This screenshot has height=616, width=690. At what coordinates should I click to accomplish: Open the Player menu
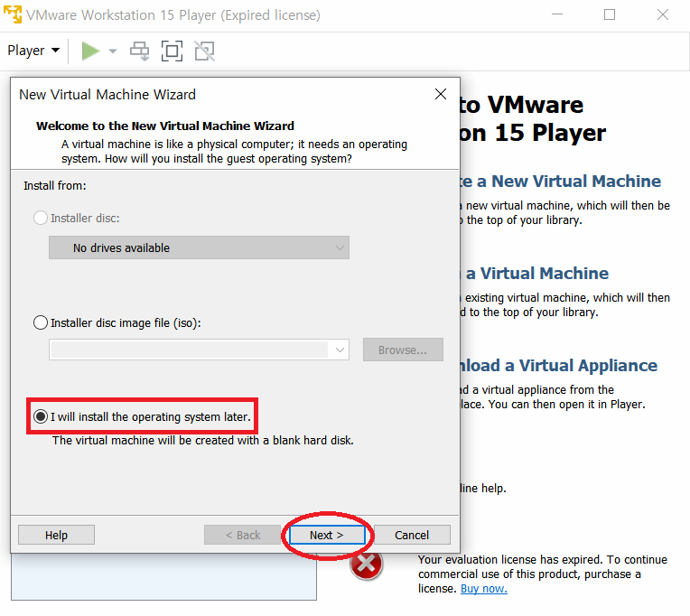point(33,51)
